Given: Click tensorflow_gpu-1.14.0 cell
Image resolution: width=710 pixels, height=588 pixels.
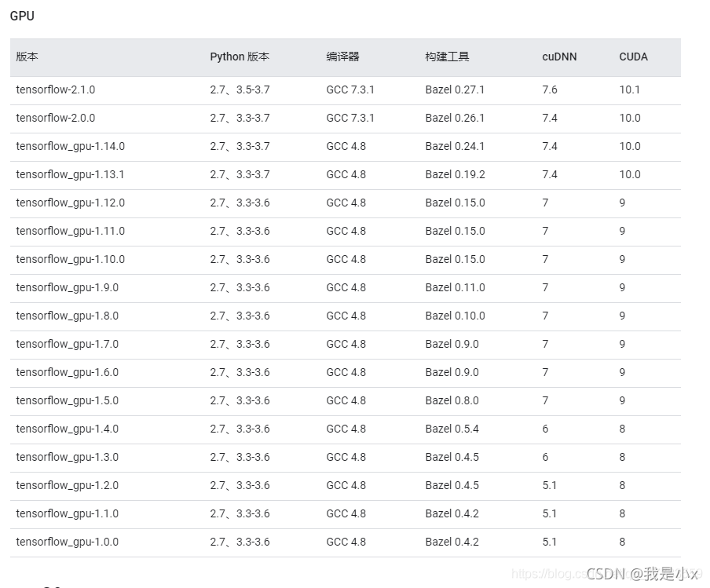Looking at the screenshot, I should coord(70,146).
